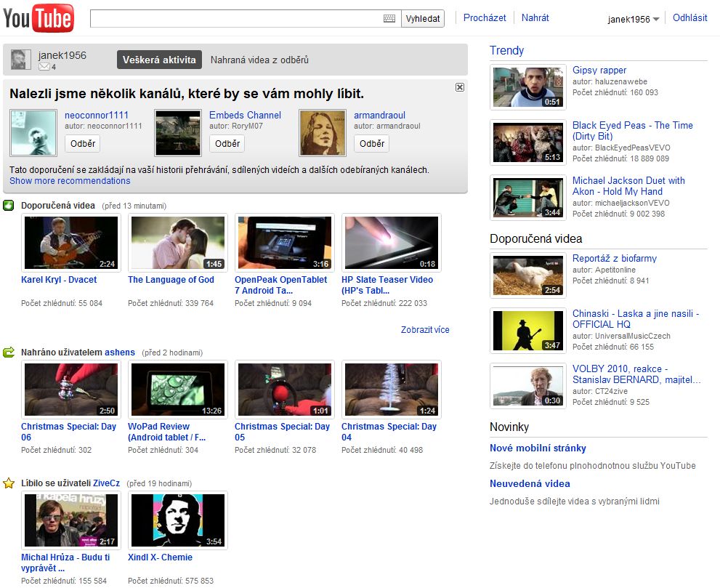Screen dimensions: 720x588
Task: Click author text CT24zive
Action: point(611,391)
